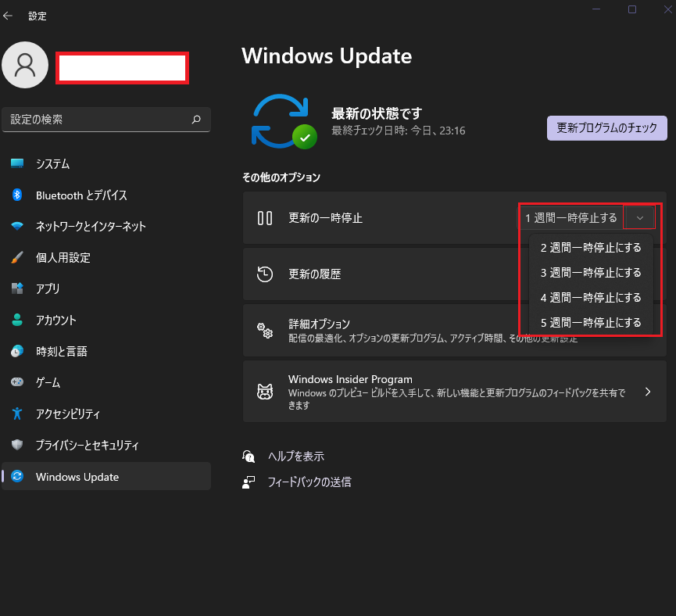Go to ネットワークとインターネット settings
Viewport: 676px width, 616px height.
tap(106, 227)
